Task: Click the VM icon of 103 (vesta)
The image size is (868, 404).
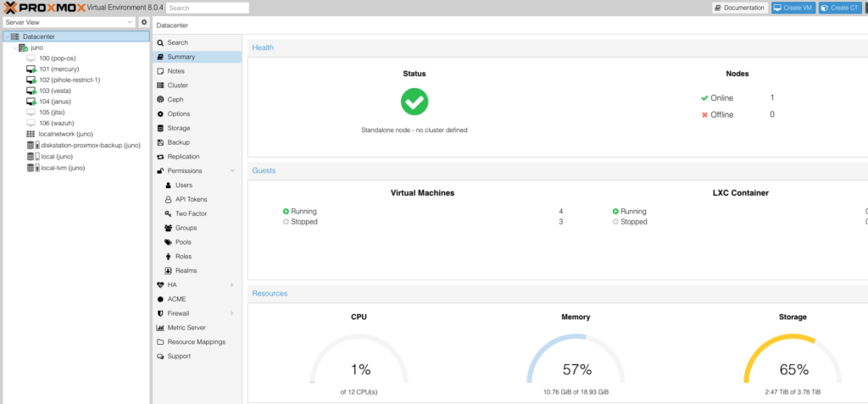Action: tap(31, 91)
